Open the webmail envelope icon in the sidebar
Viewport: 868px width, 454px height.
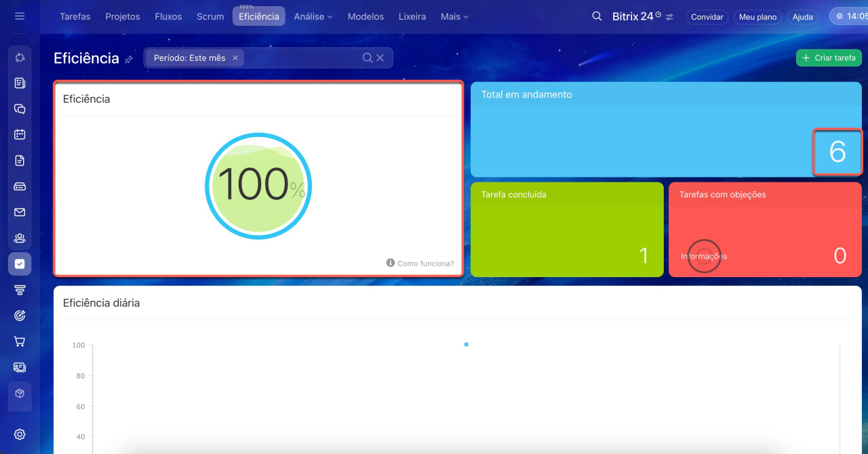[20, 212]
